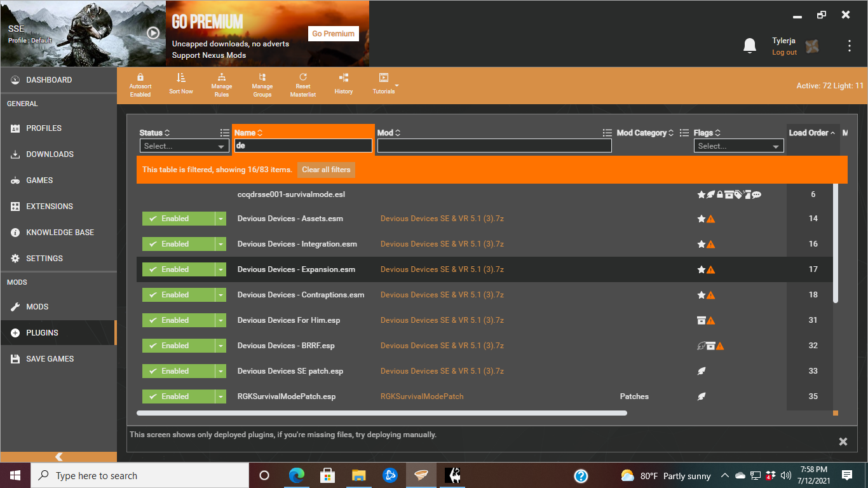Open status dropdown arrow for RGKSurvivalModePatch.esp
Screen dimensions: 868x488
[x=221, y=396]
